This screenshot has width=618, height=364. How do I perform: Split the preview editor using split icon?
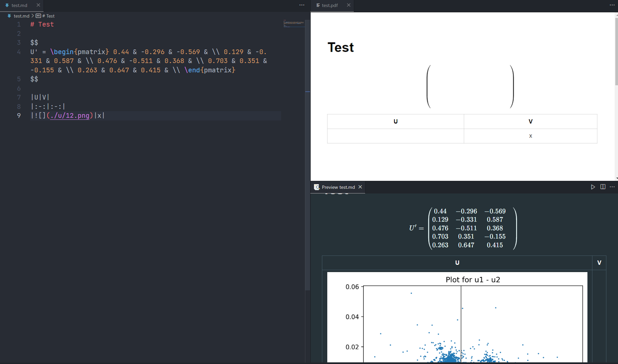(x=603, y=187)
